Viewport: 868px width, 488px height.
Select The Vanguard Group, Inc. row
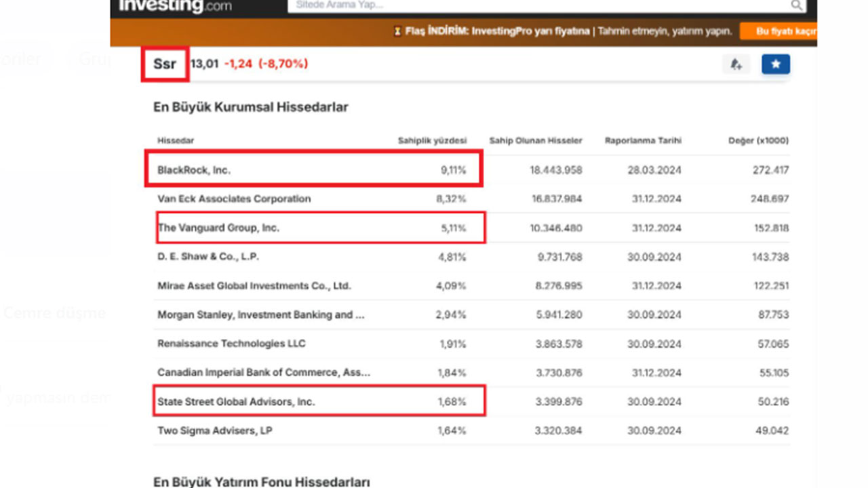tap(218, 228)
